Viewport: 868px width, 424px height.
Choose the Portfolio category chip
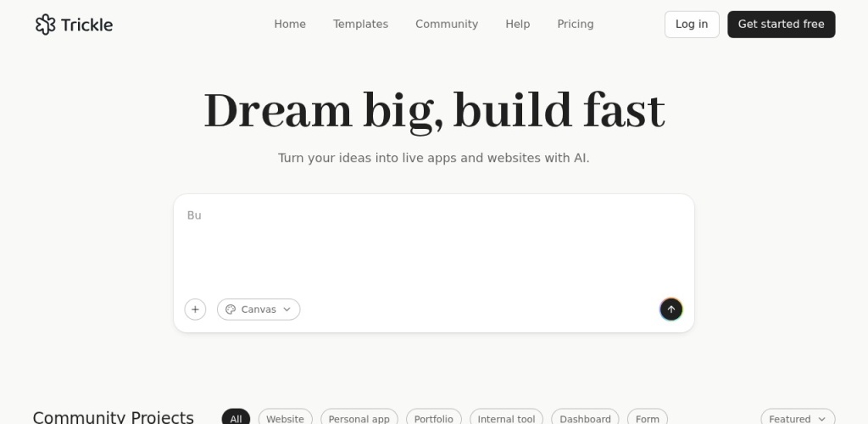point(433,418)
